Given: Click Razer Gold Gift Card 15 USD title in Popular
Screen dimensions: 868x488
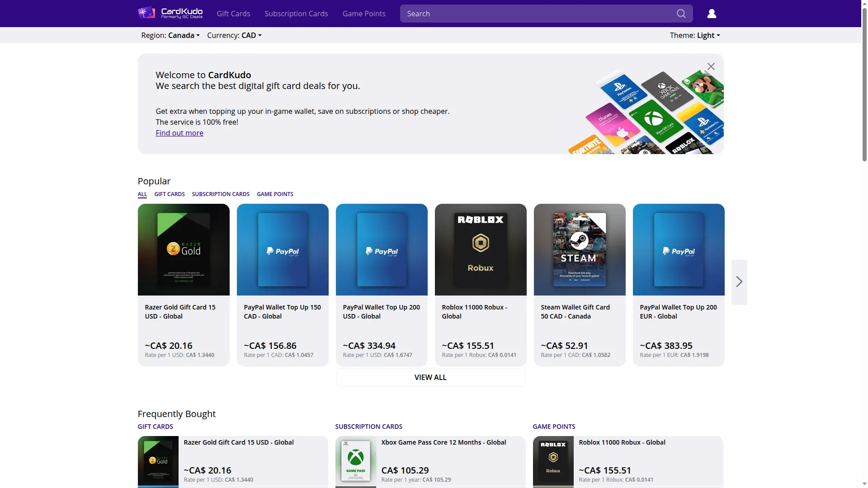Looking at the screenshot, I should click(180, 312).
